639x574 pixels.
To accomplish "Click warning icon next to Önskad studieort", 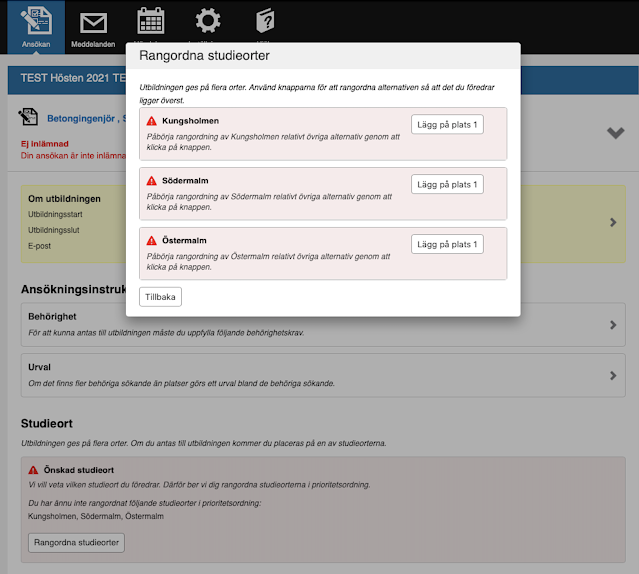I will click(37, 469).
